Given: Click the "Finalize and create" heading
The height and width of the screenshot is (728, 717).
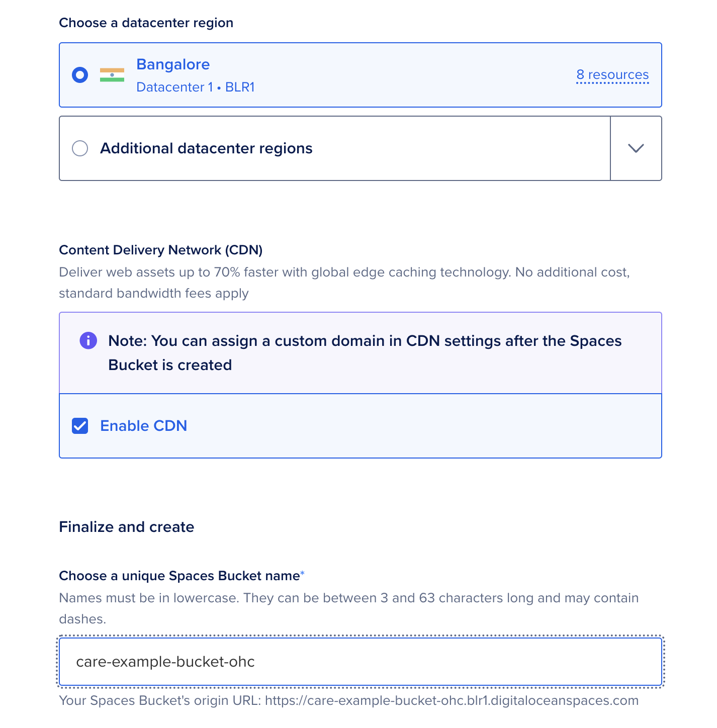Looking at the screenshot, I should pyautogui.click(x=127, y=527).
